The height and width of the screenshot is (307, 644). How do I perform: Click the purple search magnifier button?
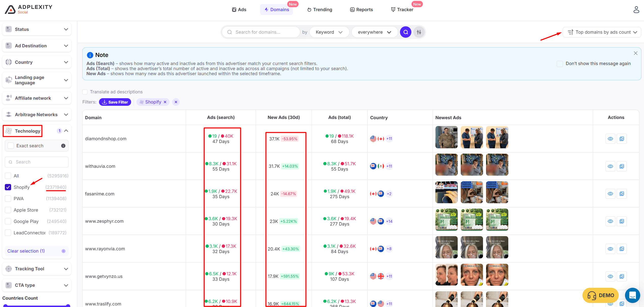click(406, 32)
